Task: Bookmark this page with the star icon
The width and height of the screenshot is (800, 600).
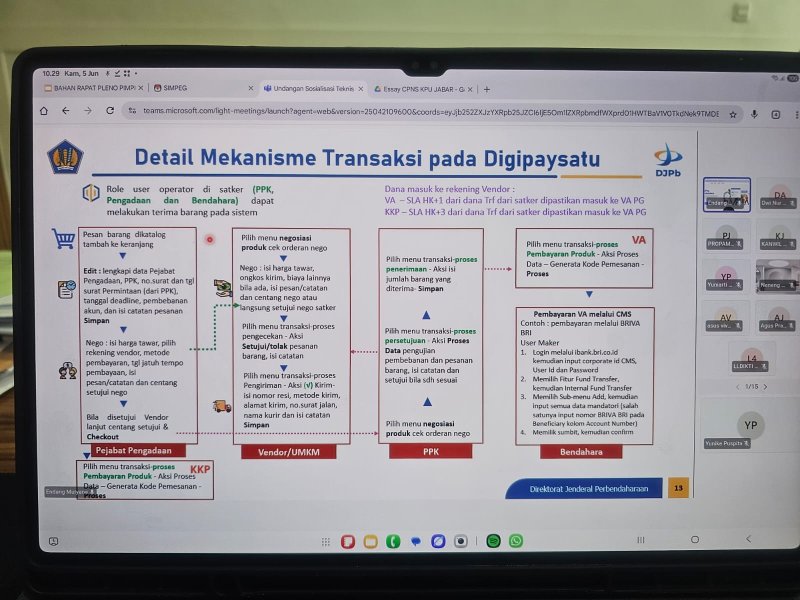Action: tap(733, 114)
